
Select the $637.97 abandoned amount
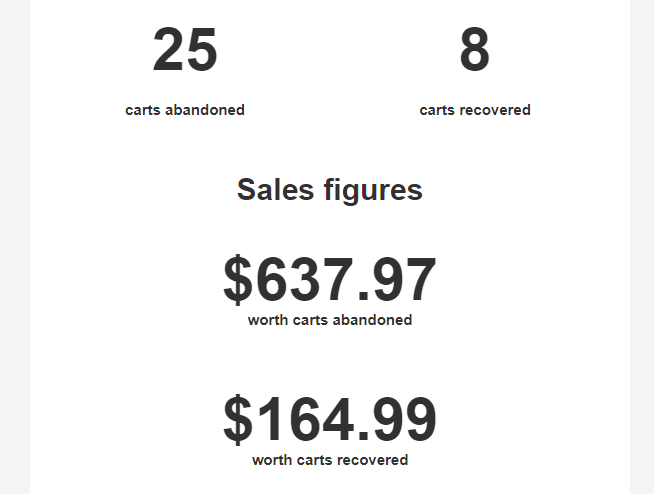(x=330, y=279)
